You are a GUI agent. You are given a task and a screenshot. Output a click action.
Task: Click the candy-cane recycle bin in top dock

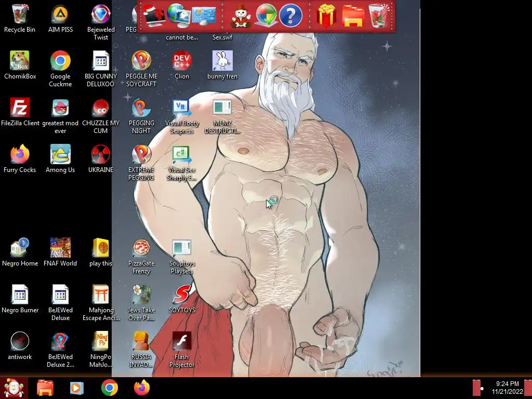(x=379, y=16)
